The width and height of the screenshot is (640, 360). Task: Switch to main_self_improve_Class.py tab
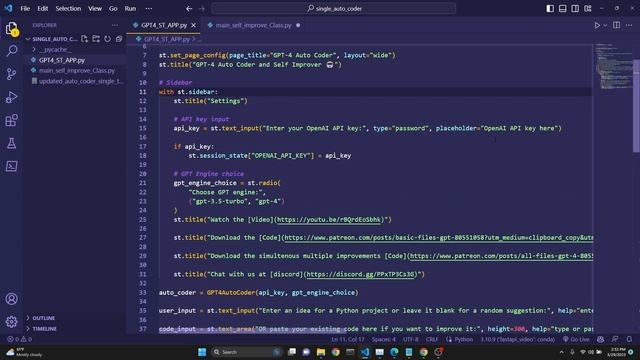(253, 25)
